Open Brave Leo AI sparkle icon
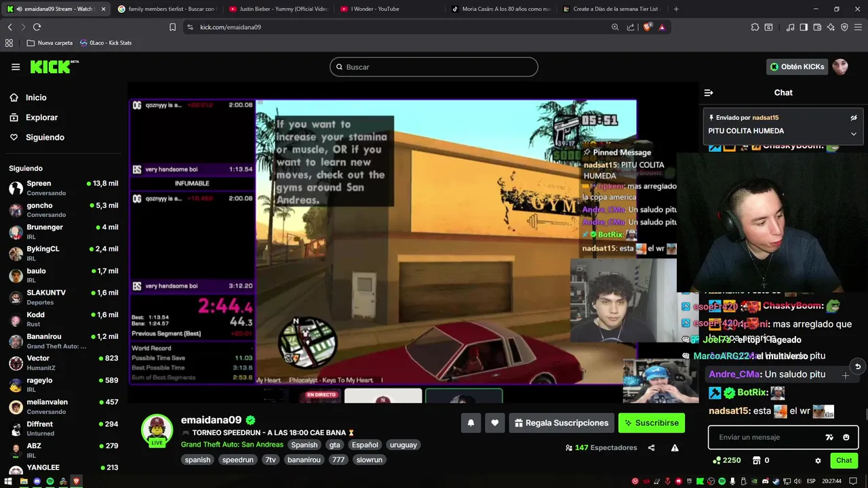Image resolution: width=868 pixels, height=488 pixels. tap(831, 27)
